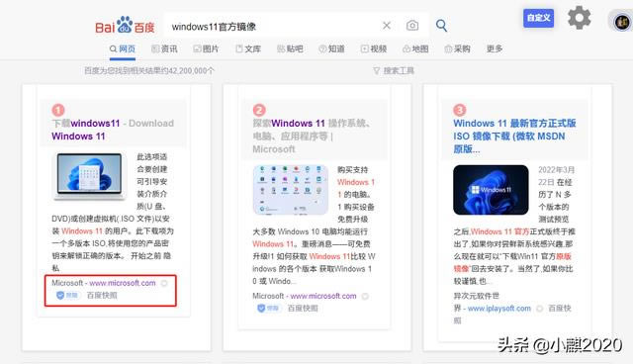Screen dimensions: 633x364
Task: Switch to the 资讯 tab
Action: (x=164, y=48)
